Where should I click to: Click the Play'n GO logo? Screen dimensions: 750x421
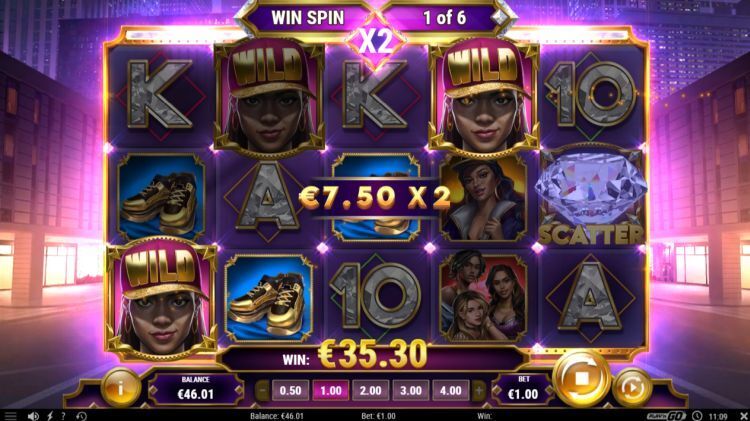pos(667,416)
